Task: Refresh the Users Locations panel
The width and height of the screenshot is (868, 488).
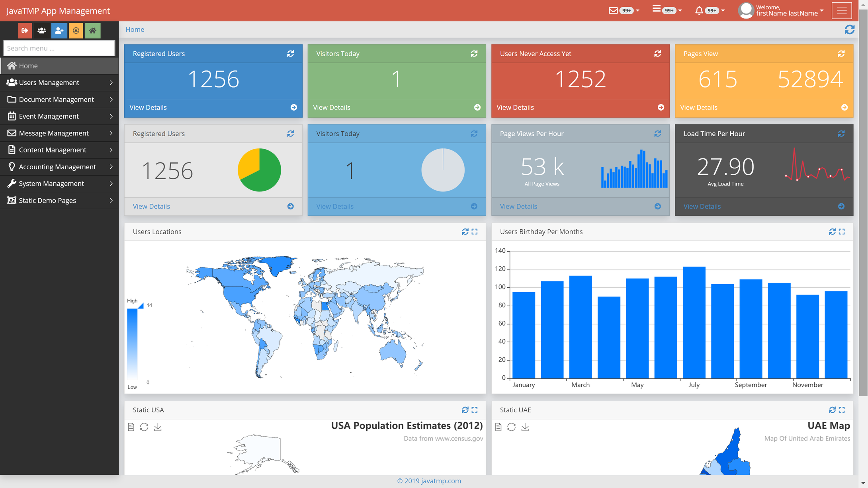Action: tap(465, 232)
